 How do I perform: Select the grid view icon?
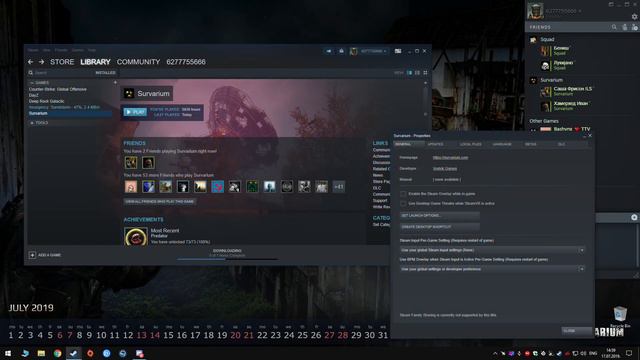point(425,73)
